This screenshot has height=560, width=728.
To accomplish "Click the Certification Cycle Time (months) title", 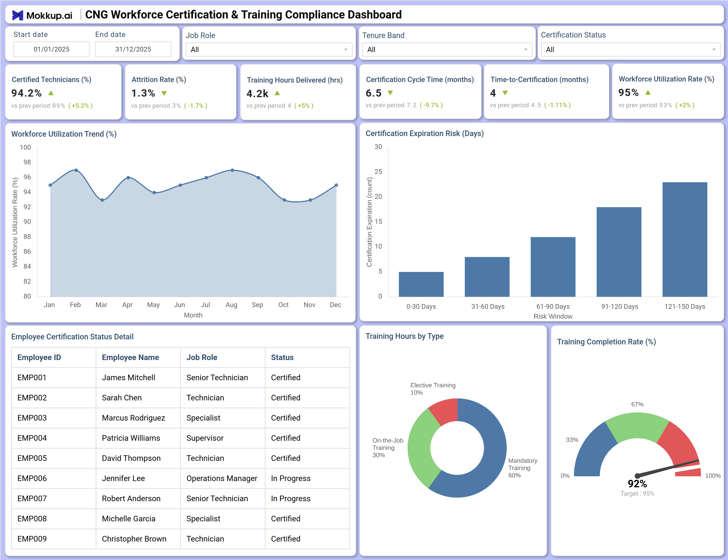I will 420,80.
